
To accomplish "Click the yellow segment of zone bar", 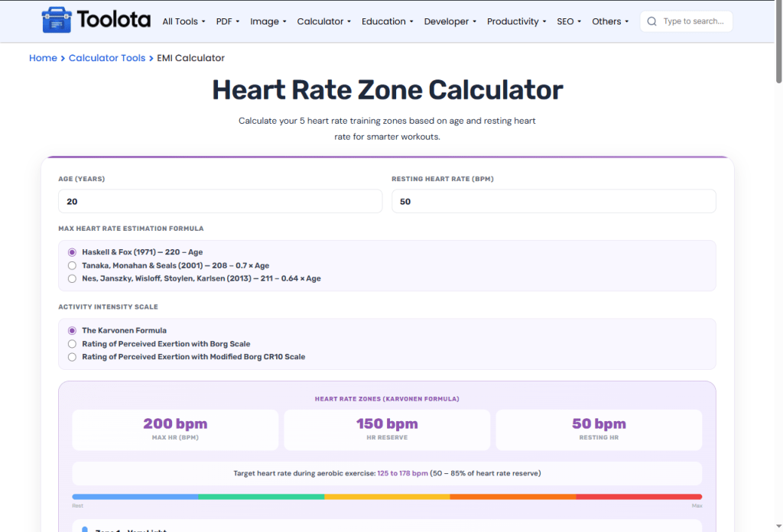I will 387,497.
